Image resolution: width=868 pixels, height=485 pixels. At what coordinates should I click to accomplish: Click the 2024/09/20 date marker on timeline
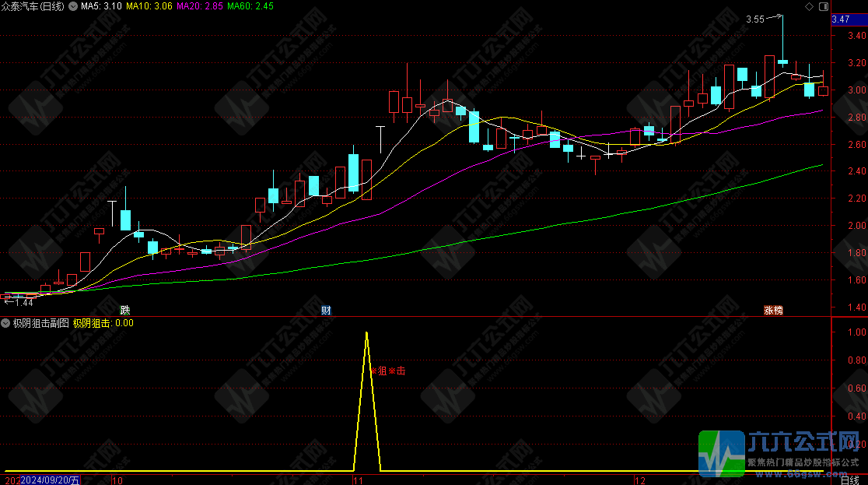pos(51,480)
